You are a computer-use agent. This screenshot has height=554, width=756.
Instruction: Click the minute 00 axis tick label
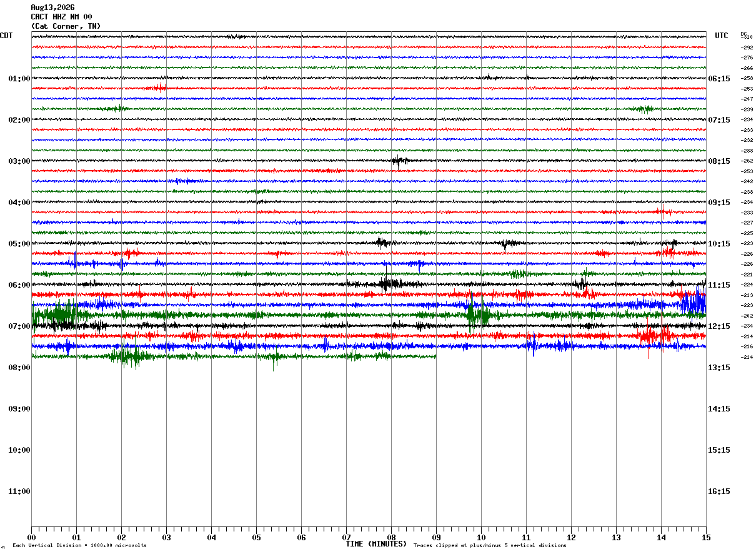(31, 537)
